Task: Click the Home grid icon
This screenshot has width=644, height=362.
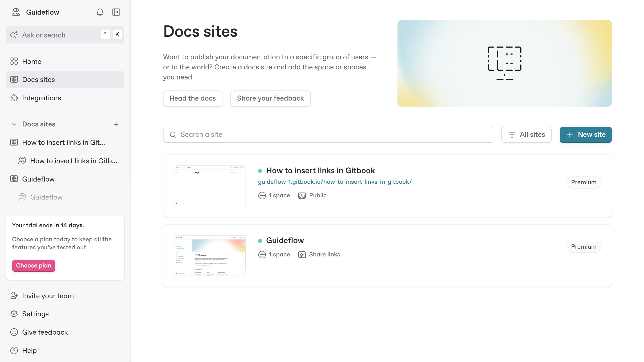Action: click(x=14, y=61)
